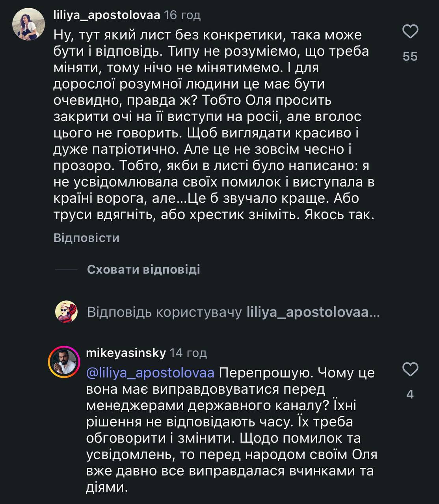This screenshot has height=504, width=439.
Task: Open the liliya_apostolovaa username at top
Action: [107, 15]
